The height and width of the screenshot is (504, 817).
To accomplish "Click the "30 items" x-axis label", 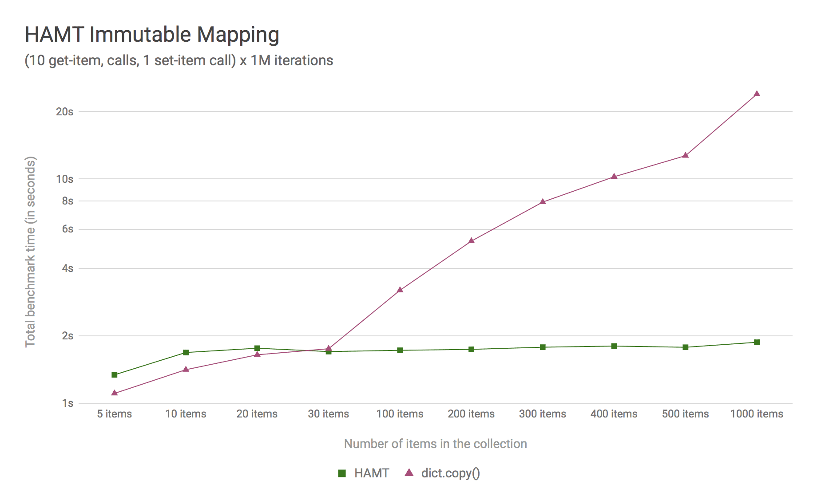I will coord(329,414).
